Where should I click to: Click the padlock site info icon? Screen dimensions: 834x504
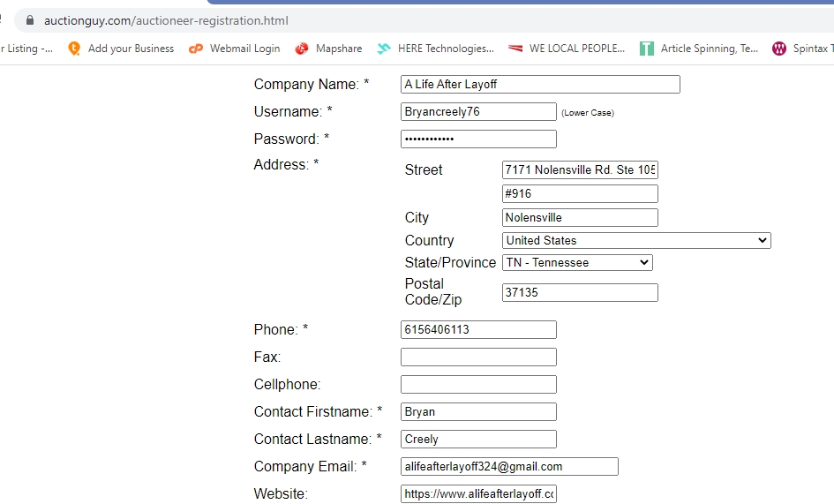pos(30,20)
